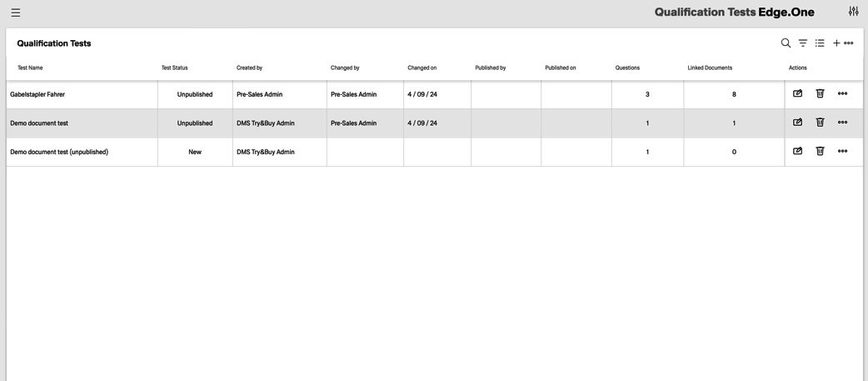Edit the Demo document test (unpublished)
Image resolution: width=868 pixels, height=381 pixels.
(797, 152)
